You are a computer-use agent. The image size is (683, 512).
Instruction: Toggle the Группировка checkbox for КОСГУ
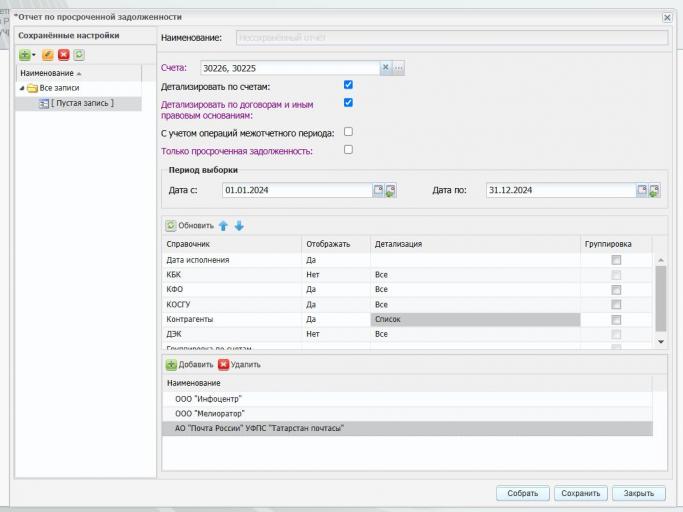coord(616,305)
